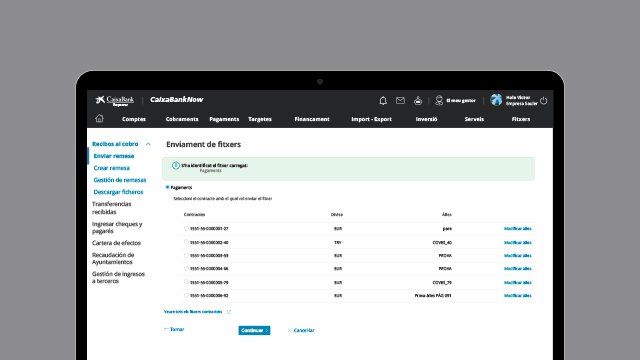The width and height of the screenshot is (640, 360).
Task: Open Recaudación de Ayuntamientos
Action: coord(113,258)
